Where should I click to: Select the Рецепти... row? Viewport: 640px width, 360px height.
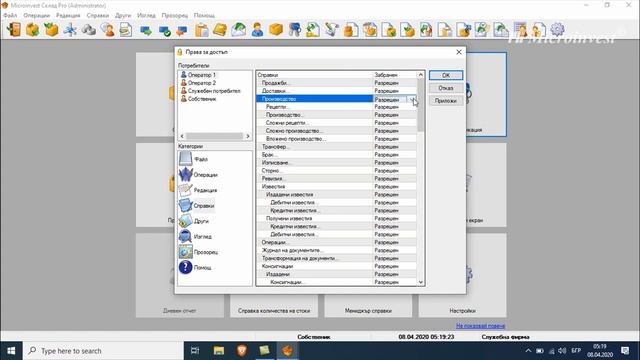tap(337, 107)
